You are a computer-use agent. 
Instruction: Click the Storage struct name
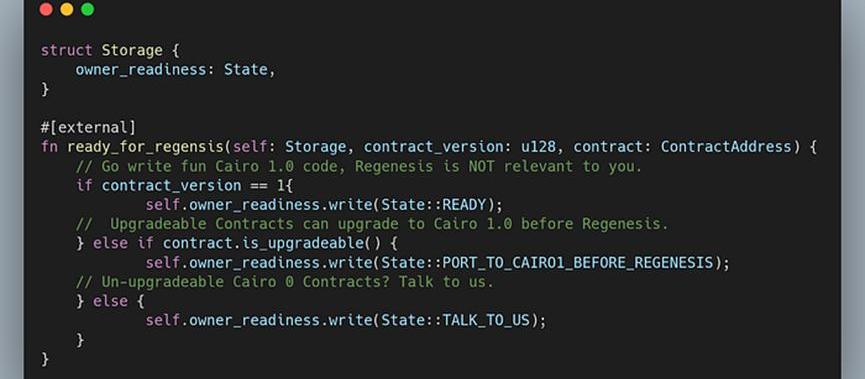point(132,51)
